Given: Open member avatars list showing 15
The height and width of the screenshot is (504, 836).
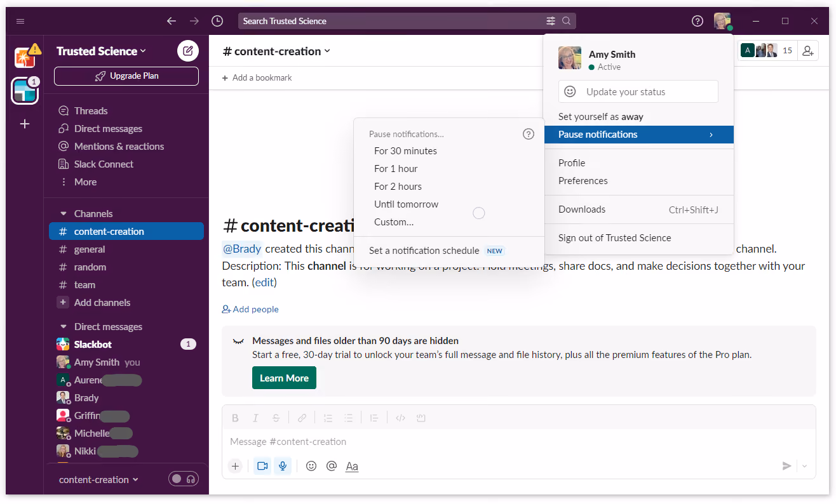Looking at the screenshot, I should pos(767,51).
